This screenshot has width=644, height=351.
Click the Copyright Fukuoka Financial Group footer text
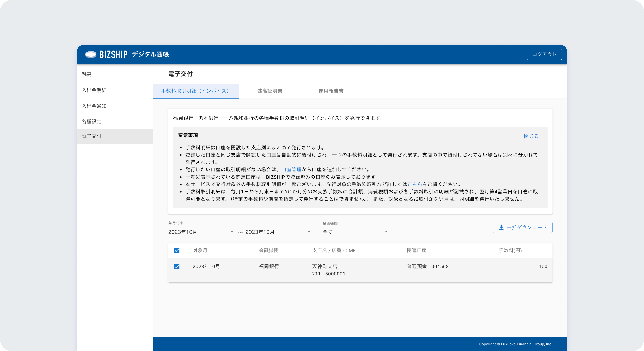[515, 344]
